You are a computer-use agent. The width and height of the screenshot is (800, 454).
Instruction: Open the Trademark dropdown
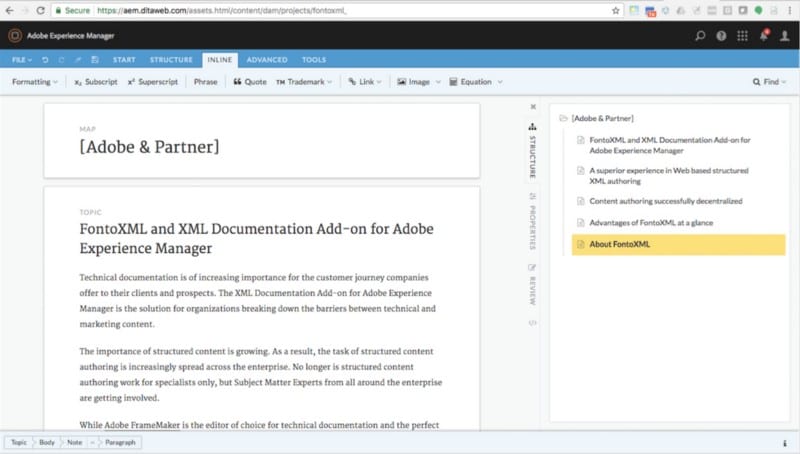coord(304,82)
